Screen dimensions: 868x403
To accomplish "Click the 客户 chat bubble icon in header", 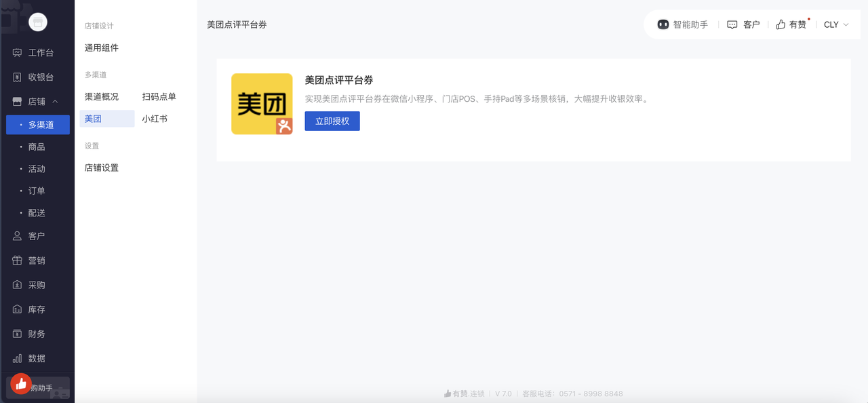I will 732,24.
